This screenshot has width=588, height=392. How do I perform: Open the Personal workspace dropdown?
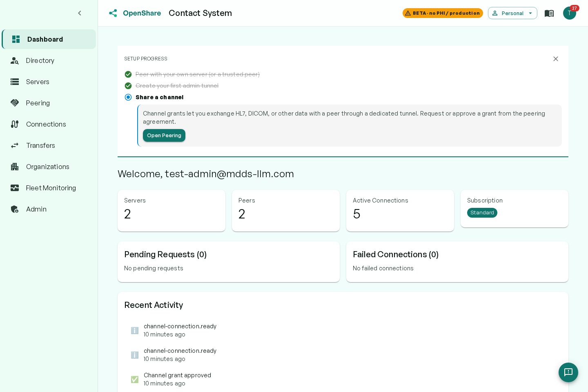click(x=512, y=13)
